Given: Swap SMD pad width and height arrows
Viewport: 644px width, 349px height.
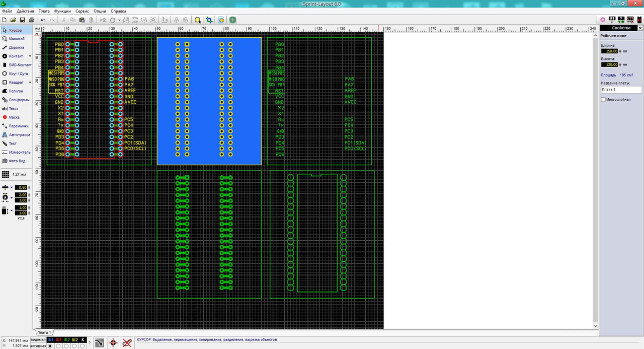Looking at the screenshot, I should [x=21, y=219].
